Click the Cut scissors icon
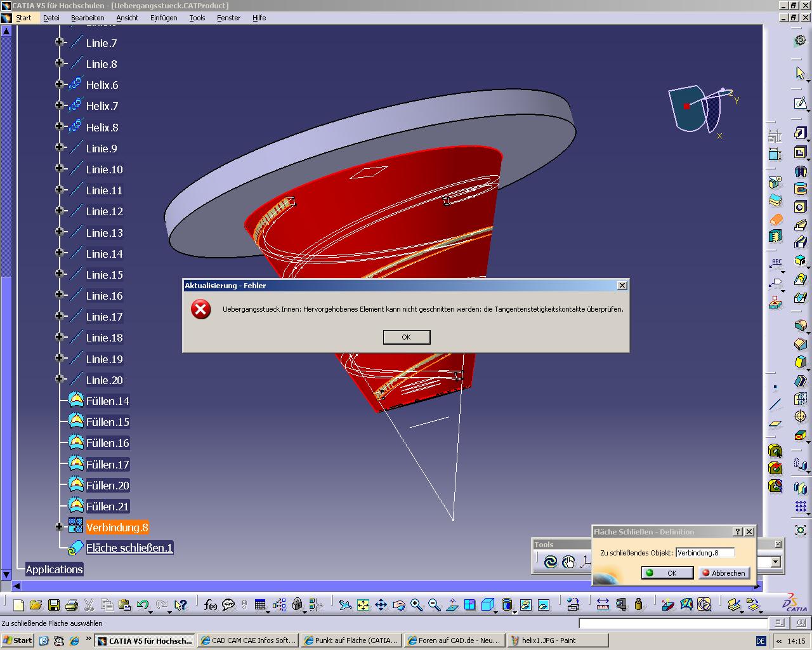The image size is (812, 650). pyautogui.click(x=89, y=605)
